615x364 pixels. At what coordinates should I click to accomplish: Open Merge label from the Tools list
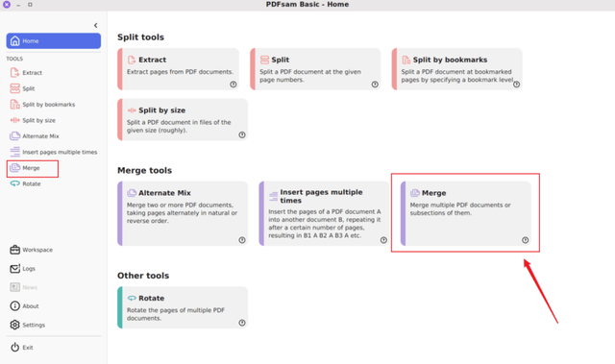pyautogui.click(x=31, y=168)
